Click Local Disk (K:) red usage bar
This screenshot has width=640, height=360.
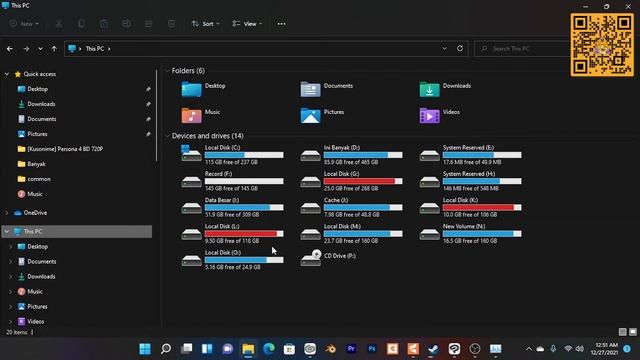click(482, 207)
